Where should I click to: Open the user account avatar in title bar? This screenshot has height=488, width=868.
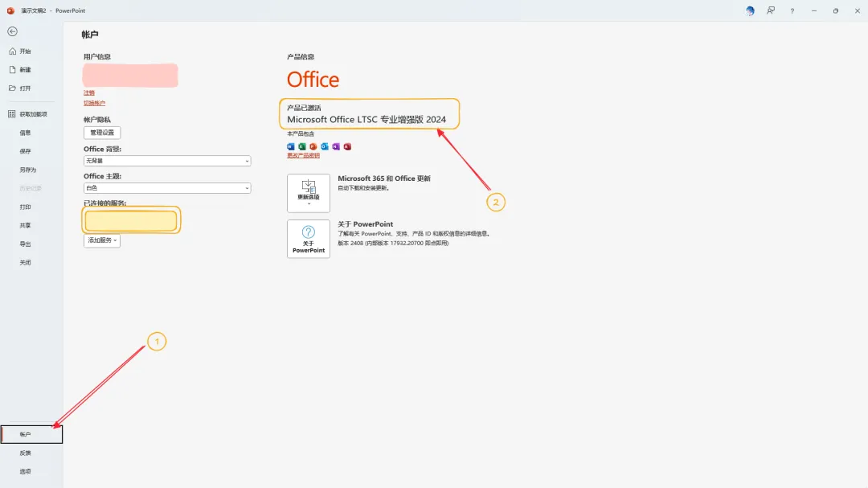point(750,10)
